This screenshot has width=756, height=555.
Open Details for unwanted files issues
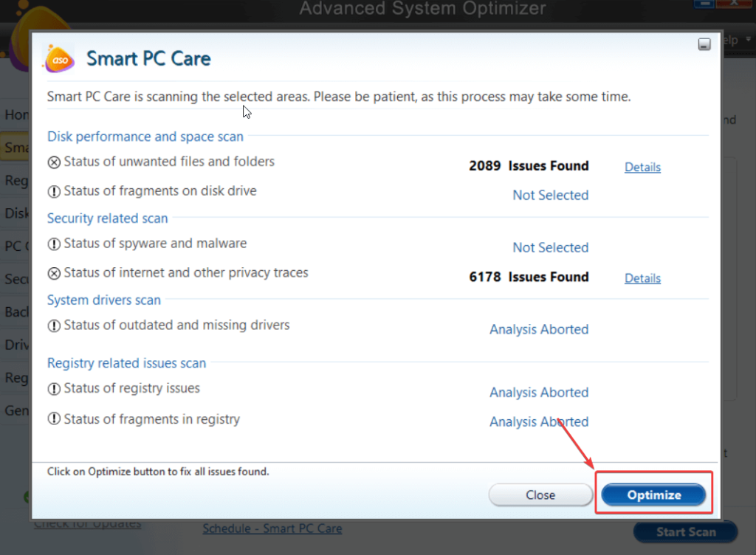point(642,168)
